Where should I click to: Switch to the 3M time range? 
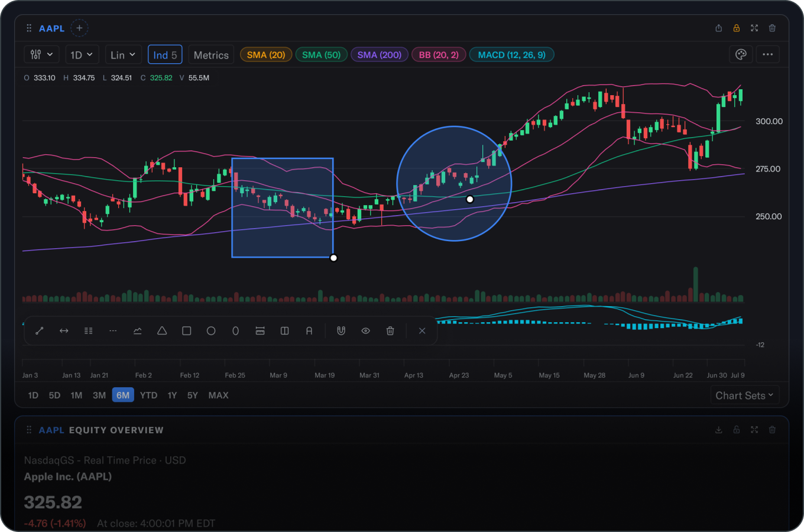tap(99, 395)
